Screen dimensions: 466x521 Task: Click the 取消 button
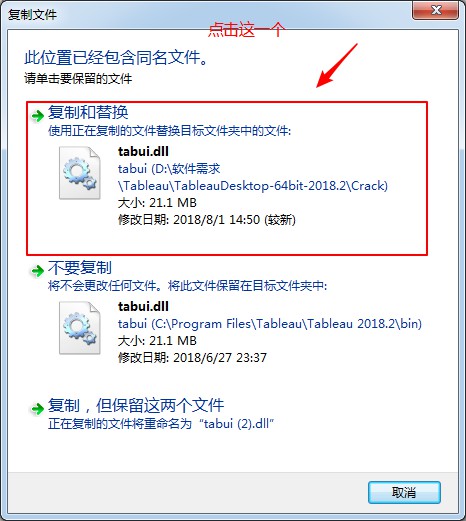tap(404, 492)
